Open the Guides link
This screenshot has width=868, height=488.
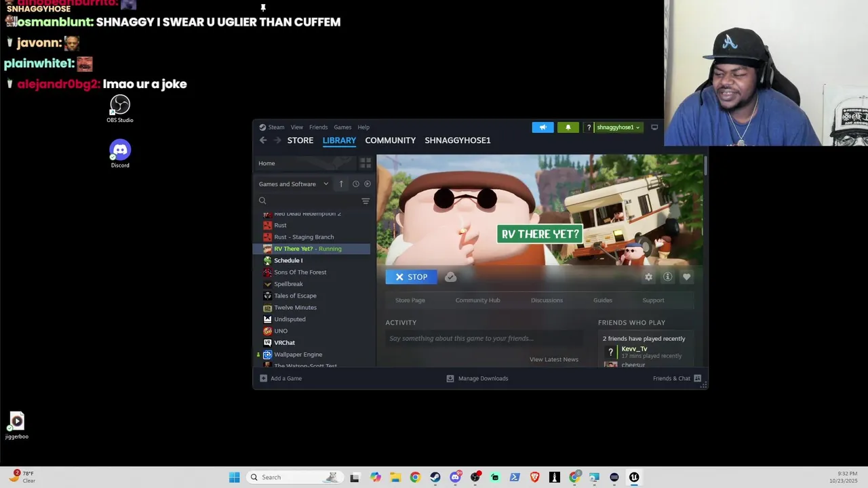pyautogui.click(x=603, y=300)
